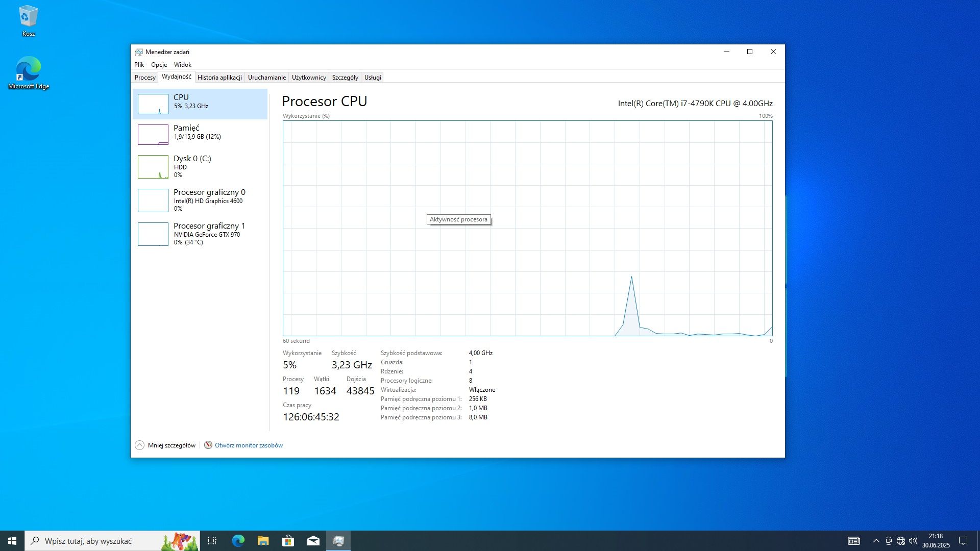Switch to the Procesy tab
The width and height of the screenshot is (980, 551).
click(145, 78)
